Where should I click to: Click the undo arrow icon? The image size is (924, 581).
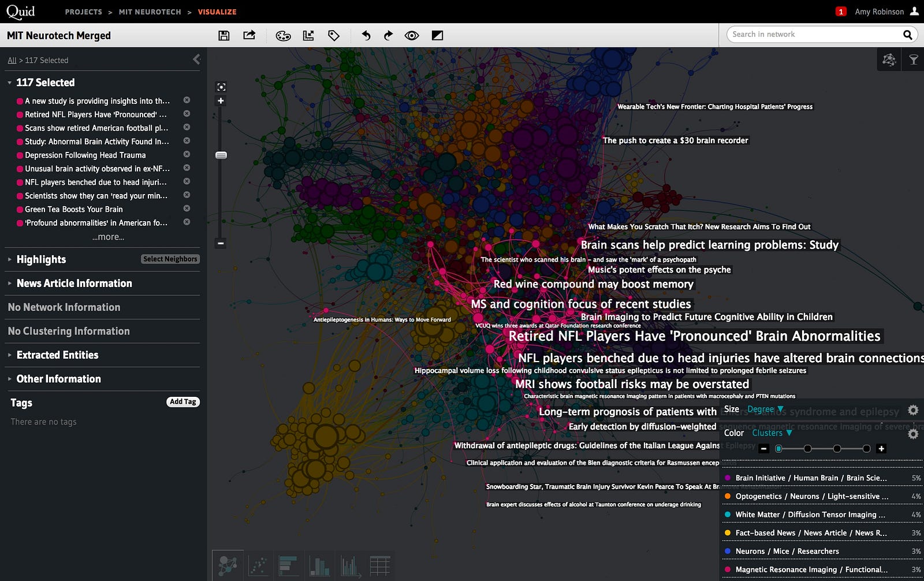tap(366, 36)
